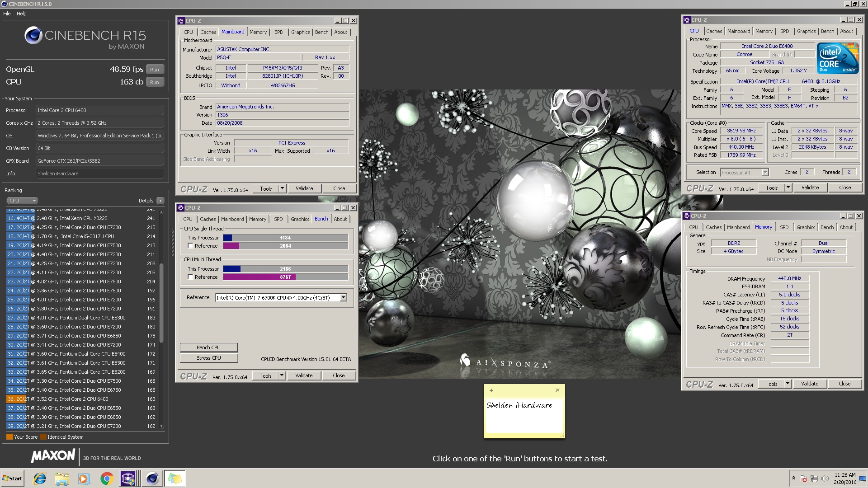Click the Details arrow button in Ranking
868x488 pixels.
tap(160, 201)
